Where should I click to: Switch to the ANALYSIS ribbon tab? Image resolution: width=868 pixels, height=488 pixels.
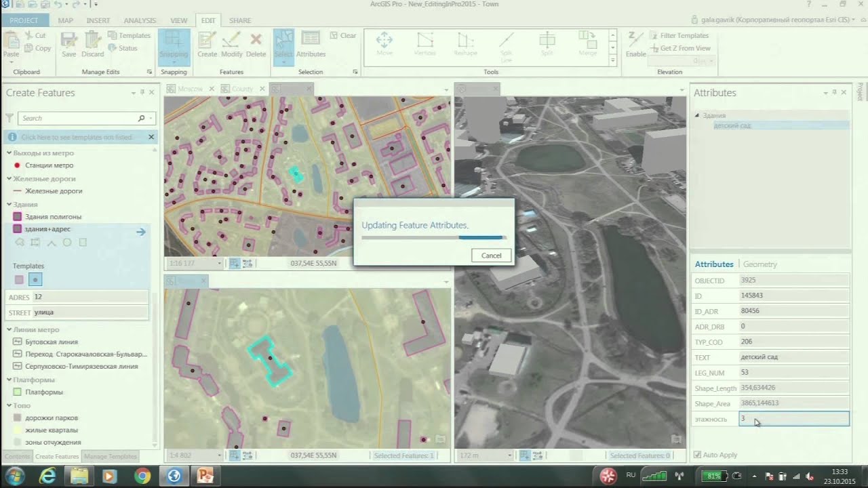(x=140, y=20)
